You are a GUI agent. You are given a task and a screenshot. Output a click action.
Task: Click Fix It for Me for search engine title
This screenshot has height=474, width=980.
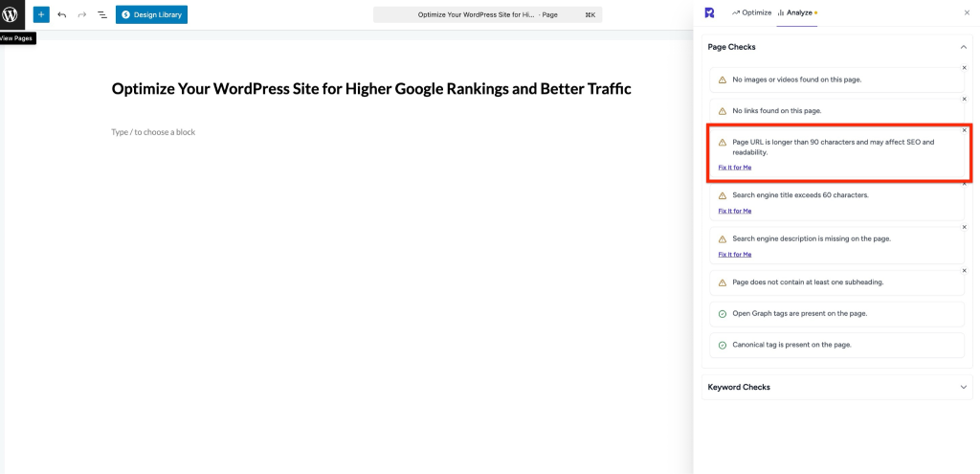(x=735, y=211)
